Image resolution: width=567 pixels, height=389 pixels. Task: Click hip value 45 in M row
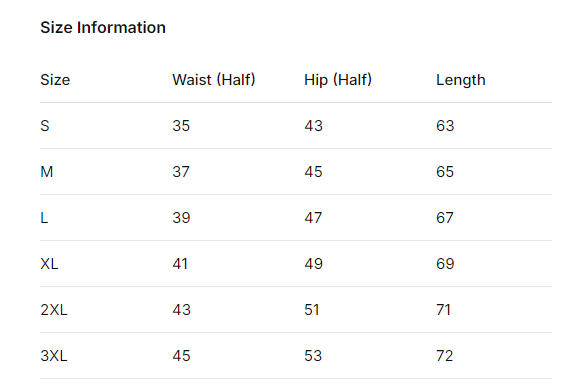313,172
